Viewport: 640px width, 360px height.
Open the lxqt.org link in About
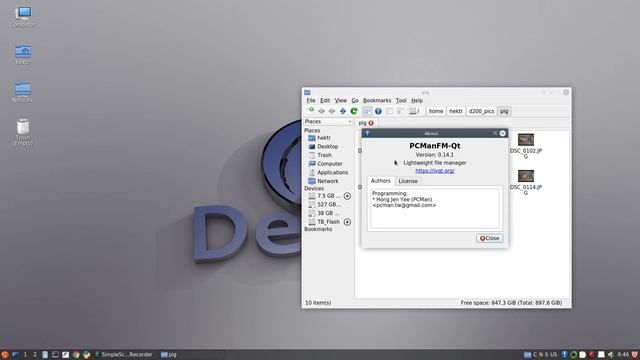point(435,171)
